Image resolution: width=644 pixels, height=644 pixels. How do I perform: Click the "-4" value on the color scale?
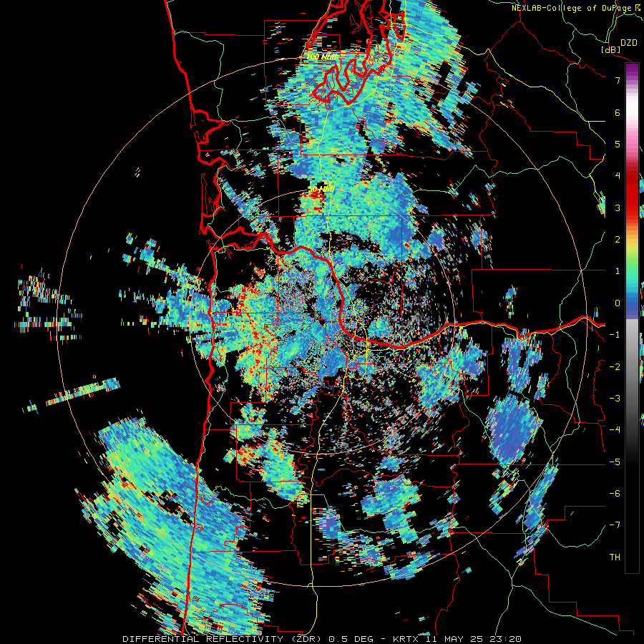[x=615, y=430]
